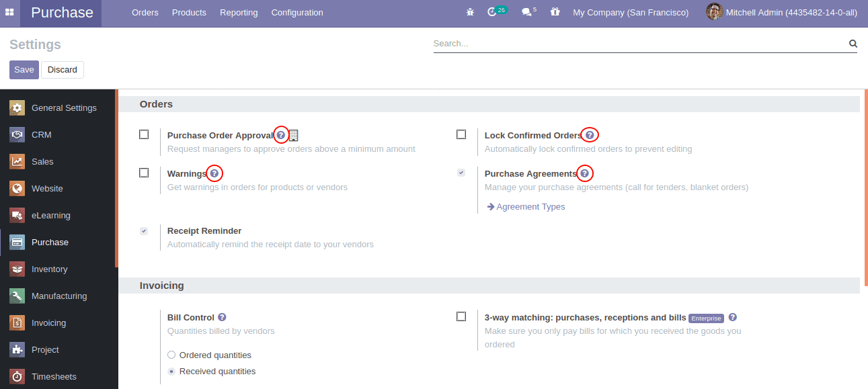Click Purchase card icon in sidebar
Viewport: 868px width, 389px height.
[x=17, y=242]
